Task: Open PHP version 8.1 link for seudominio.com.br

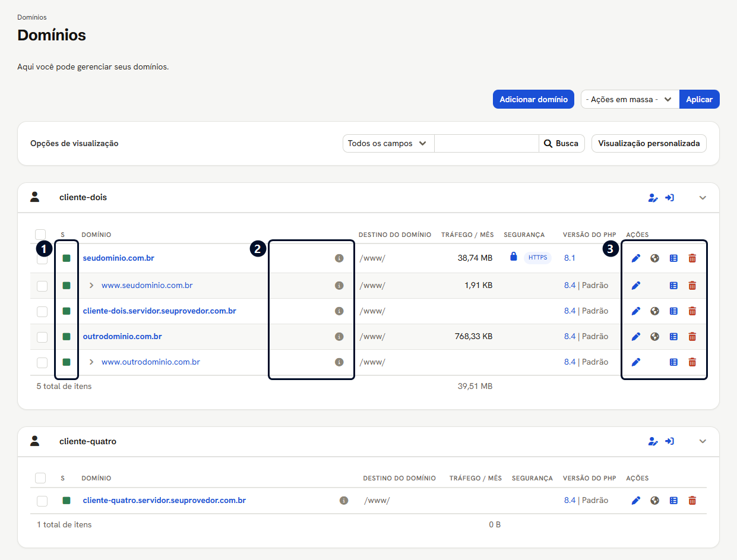Action: (570, 258)
